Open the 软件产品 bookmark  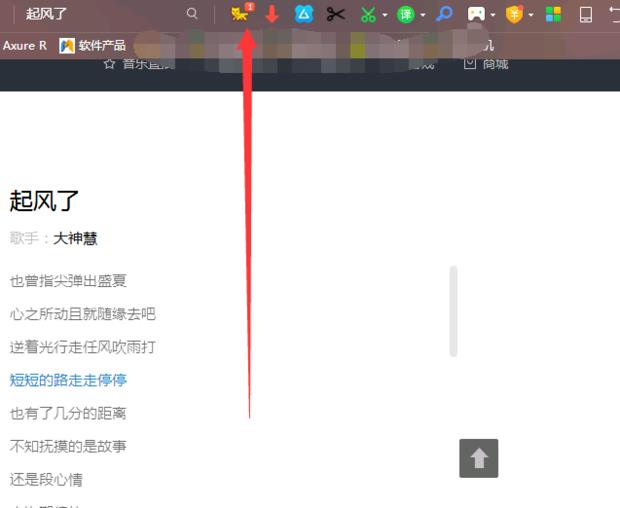(93, 45)
